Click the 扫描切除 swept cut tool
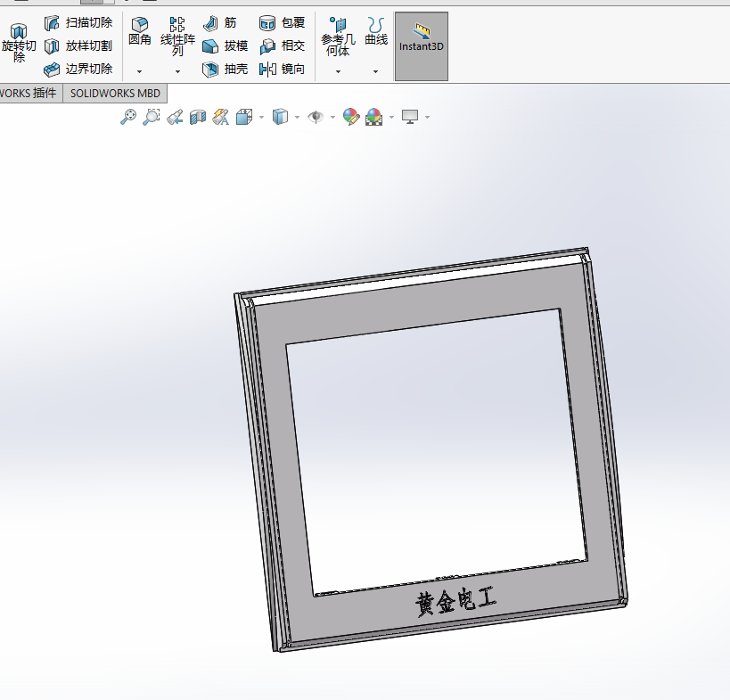Viewport: 730px width, 700px height. (78, 23)
